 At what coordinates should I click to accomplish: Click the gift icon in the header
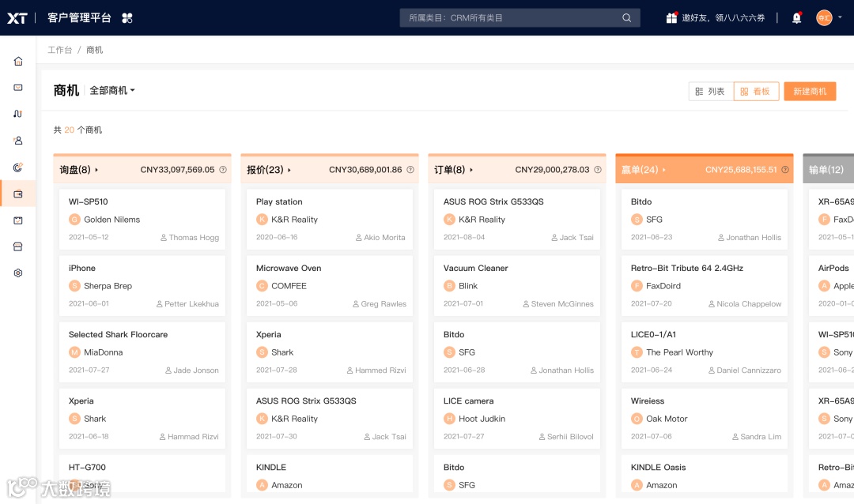[x=671, y=18]
